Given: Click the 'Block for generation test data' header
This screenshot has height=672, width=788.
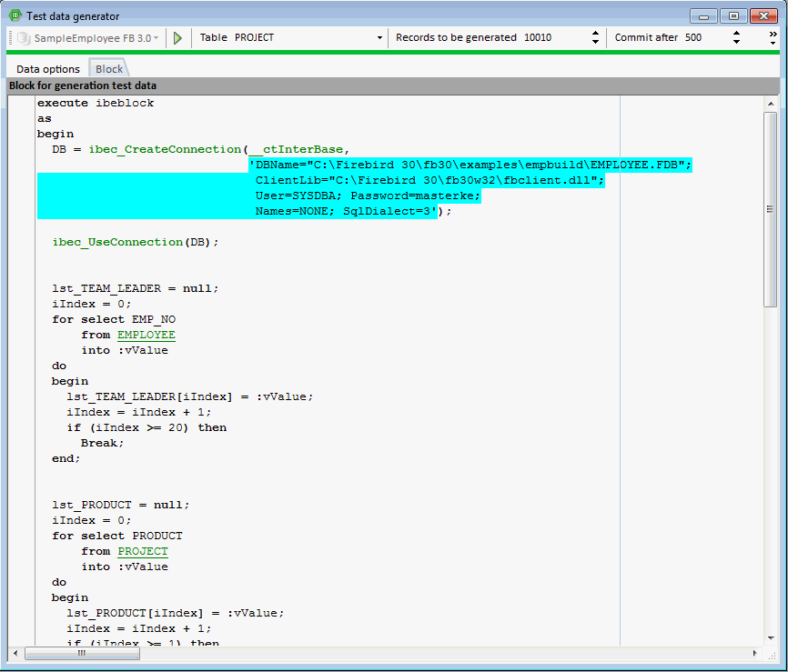Looking at the screenshot, I should tap(83, 85).
